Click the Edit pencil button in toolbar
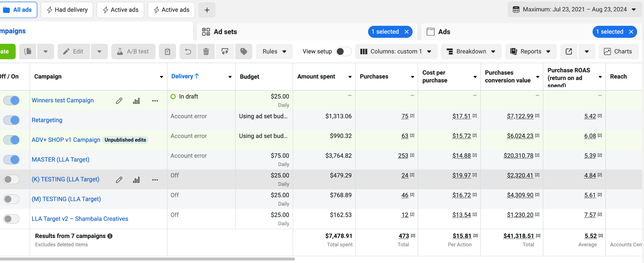Image resolution: width=644 pixels, height=263 pixels. (74, 51)
